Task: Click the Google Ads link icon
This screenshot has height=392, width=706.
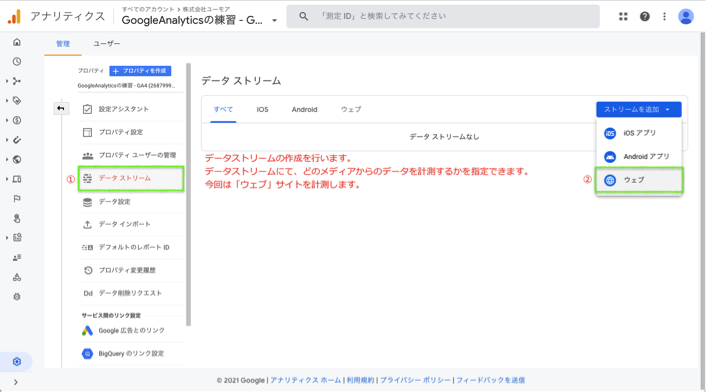Action: 87,331
